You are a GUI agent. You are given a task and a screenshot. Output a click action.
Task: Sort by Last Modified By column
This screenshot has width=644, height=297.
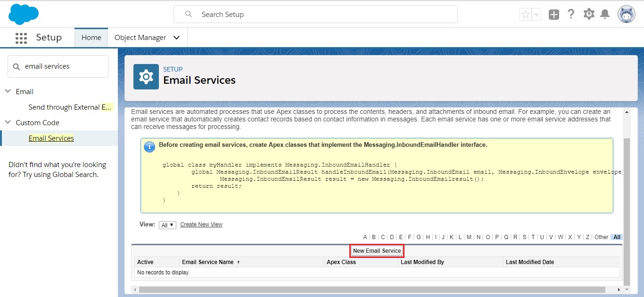[x=422, y=262]
